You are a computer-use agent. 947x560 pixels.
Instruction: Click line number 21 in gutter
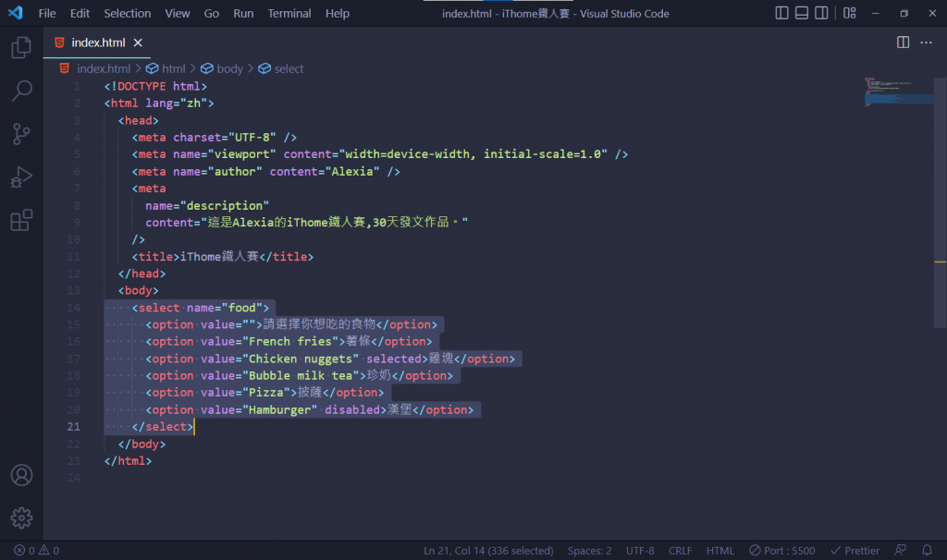74,427
